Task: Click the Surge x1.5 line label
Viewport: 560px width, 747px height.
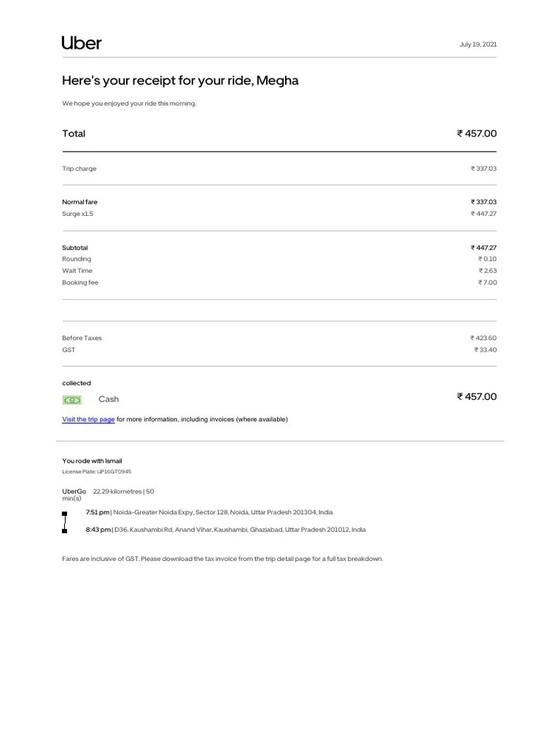Action: coord(78,214)
